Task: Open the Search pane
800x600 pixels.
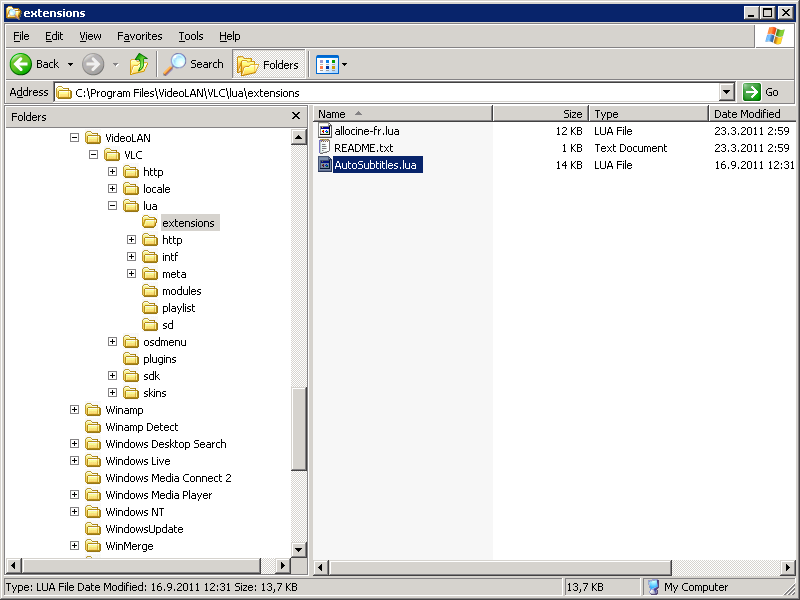Action: 194,64
